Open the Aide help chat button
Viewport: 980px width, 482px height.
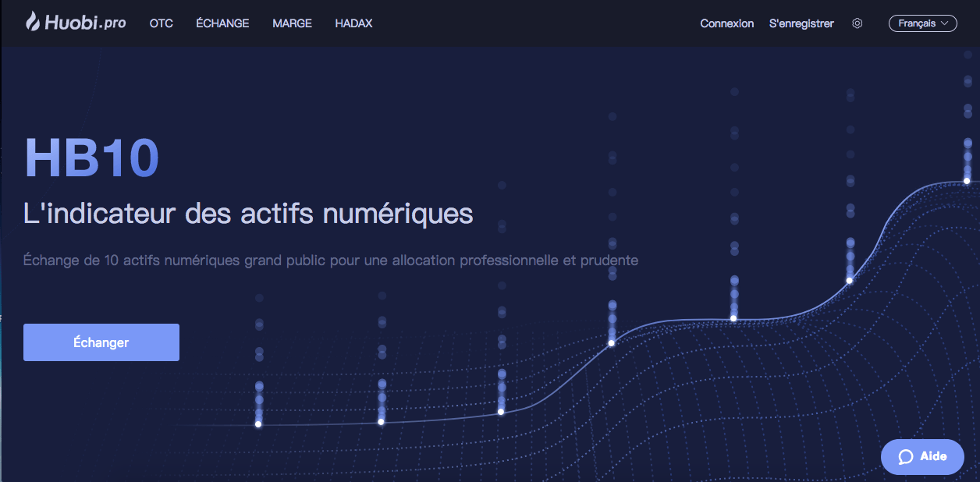pos(922,457)
